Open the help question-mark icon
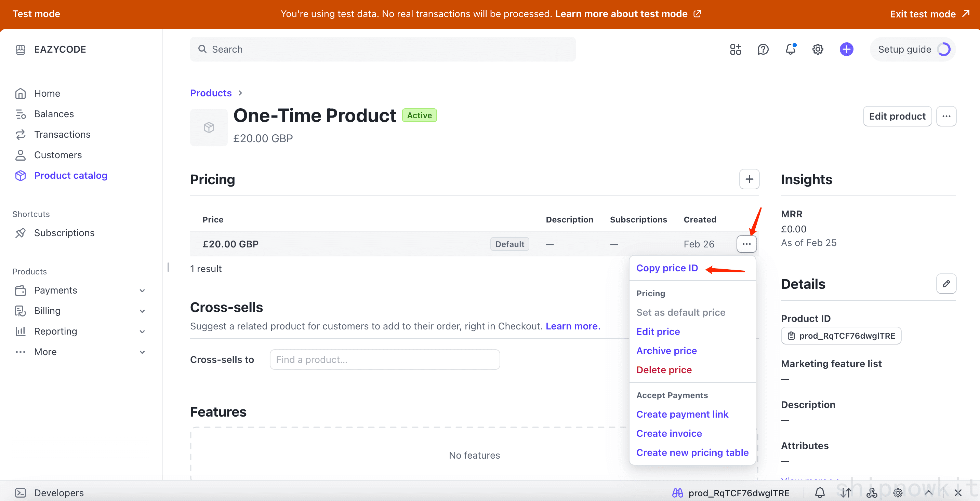The image size is (980, 501). click(x=763, y=50)
